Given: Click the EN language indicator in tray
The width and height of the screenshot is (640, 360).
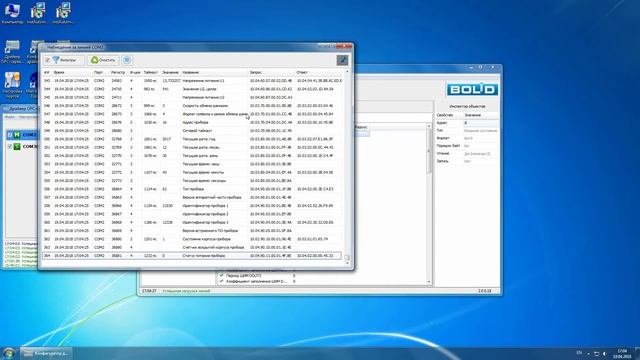Looking at the screenshot, I should 579,353.
